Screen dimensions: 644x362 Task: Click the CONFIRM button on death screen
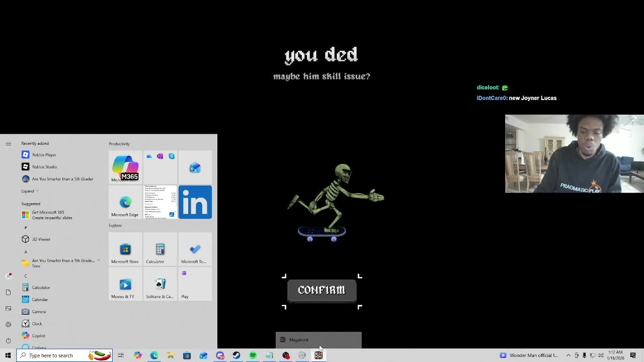[321, 290]
